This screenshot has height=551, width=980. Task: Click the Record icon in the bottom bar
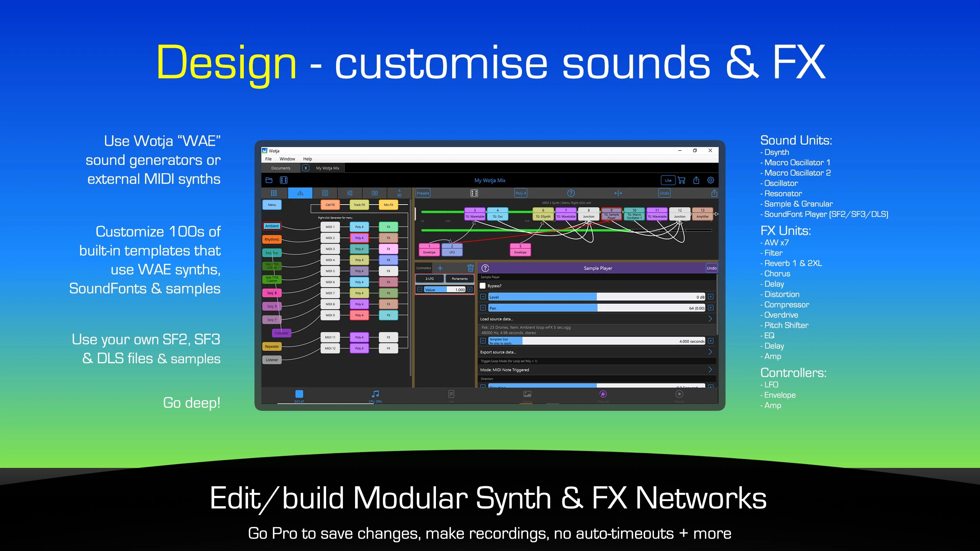click(679, 394)
